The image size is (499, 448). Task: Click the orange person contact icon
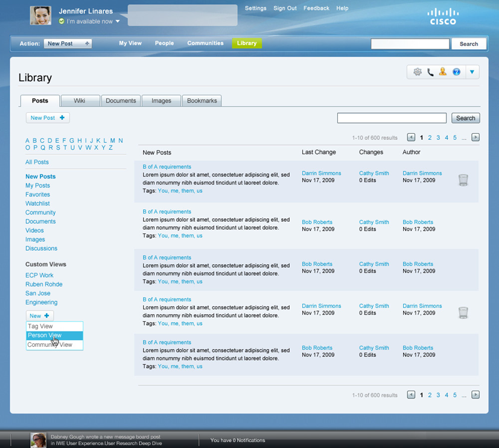(x=443, y=72)
